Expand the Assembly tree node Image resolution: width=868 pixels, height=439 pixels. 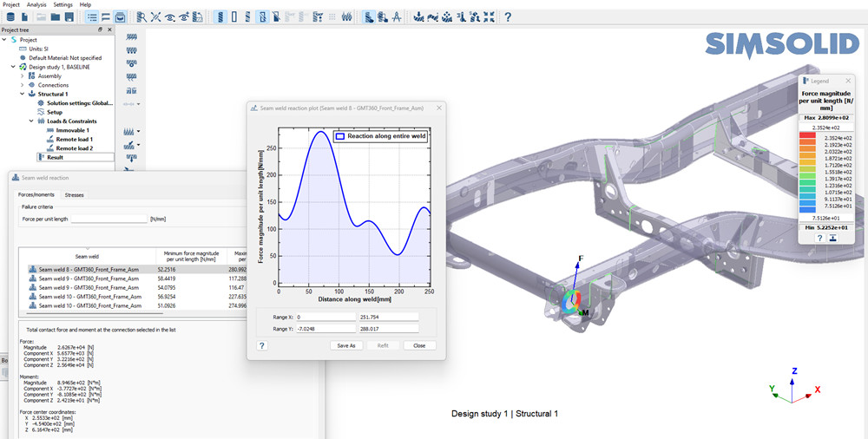pyautogui.click(x=23, y=75)
